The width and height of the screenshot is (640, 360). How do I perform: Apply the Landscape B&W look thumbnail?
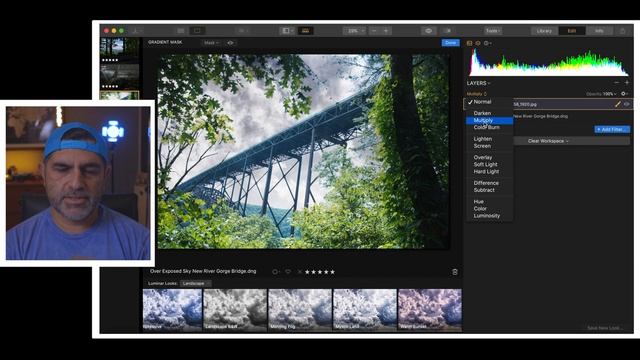[x=235, y=310]
